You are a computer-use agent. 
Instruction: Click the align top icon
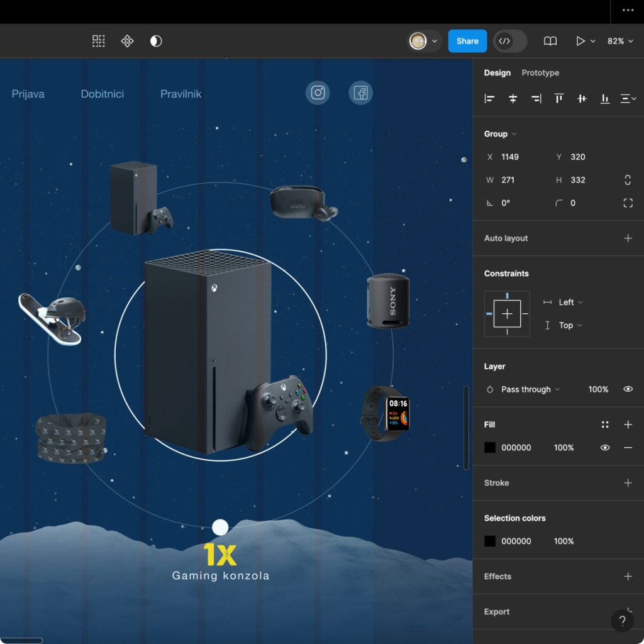[559, 99]
